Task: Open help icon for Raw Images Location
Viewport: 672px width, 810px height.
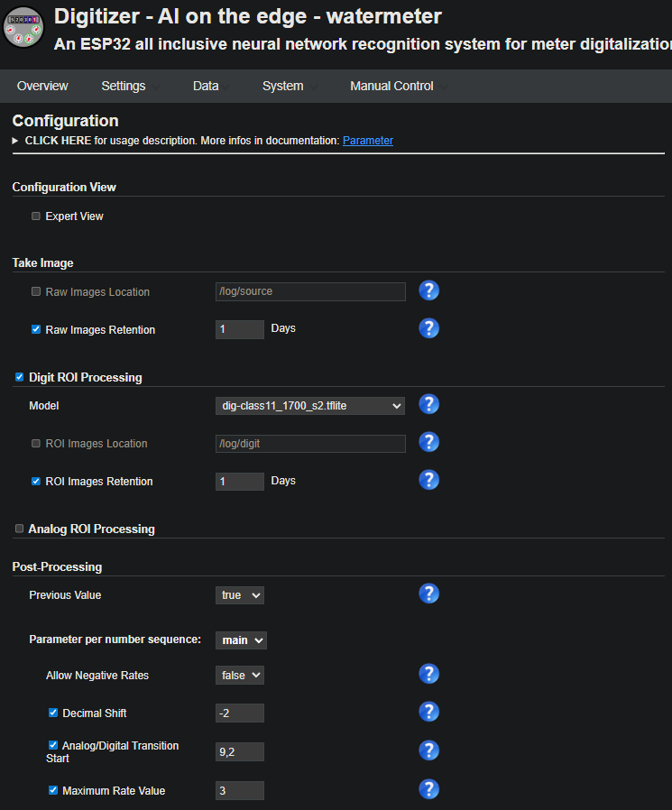Action: (429, 290)
